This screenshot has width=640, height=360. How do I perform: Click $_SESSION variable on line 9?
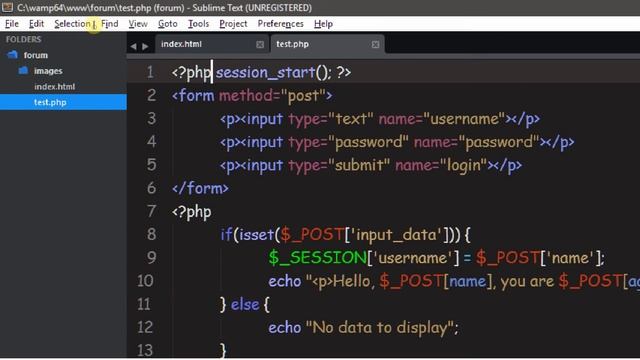[x=318, y=258]
